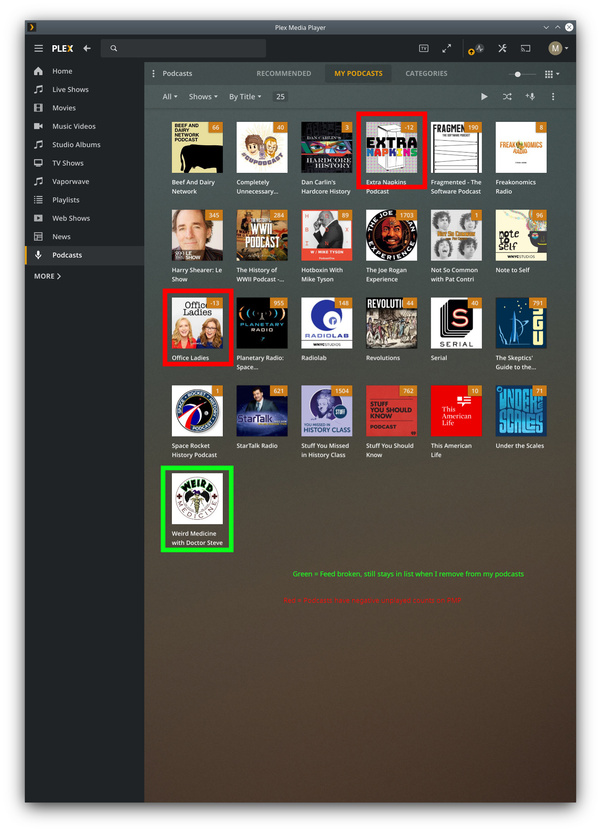The width and height of the screenshot is (601, 832).
Task: Open the Note to Self cover
Action: 521,235
